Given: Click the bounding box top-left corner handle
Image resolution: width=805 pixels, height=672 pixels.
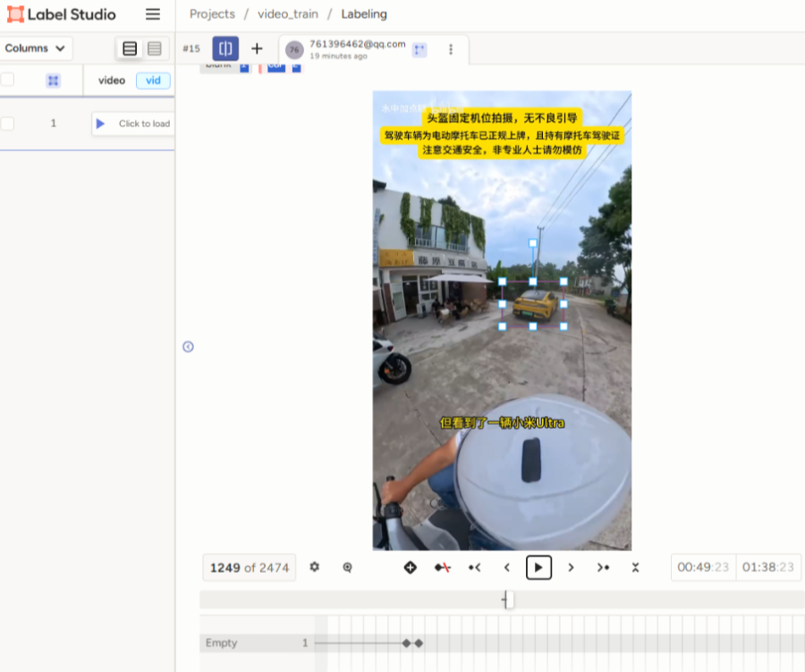Looking at the screenshot, I should (503, 282).
